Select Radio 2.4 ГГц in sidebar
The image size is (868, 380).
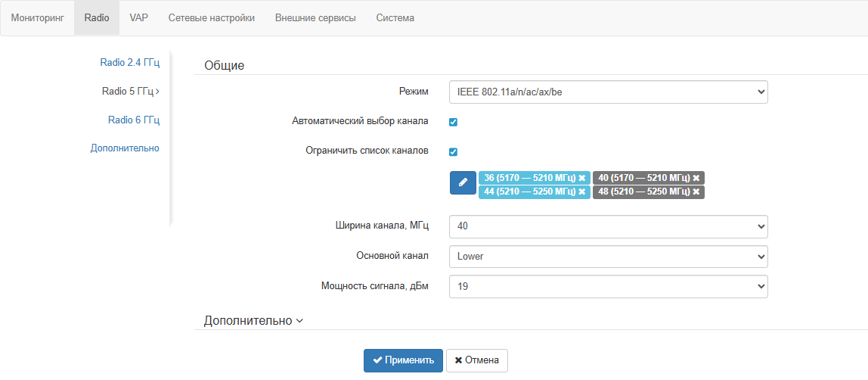click(x=129, y=63)
